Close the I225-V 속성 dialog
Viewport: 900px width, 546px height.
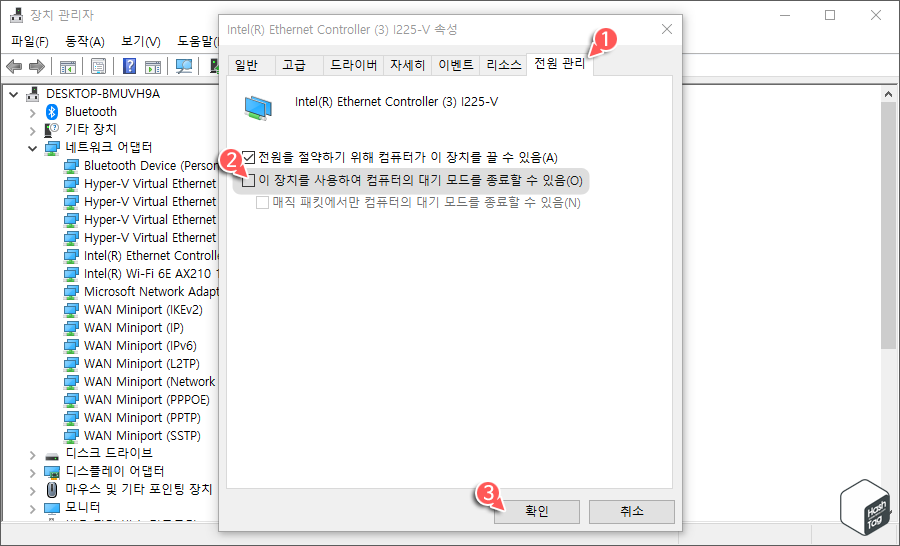click(666, 29)
